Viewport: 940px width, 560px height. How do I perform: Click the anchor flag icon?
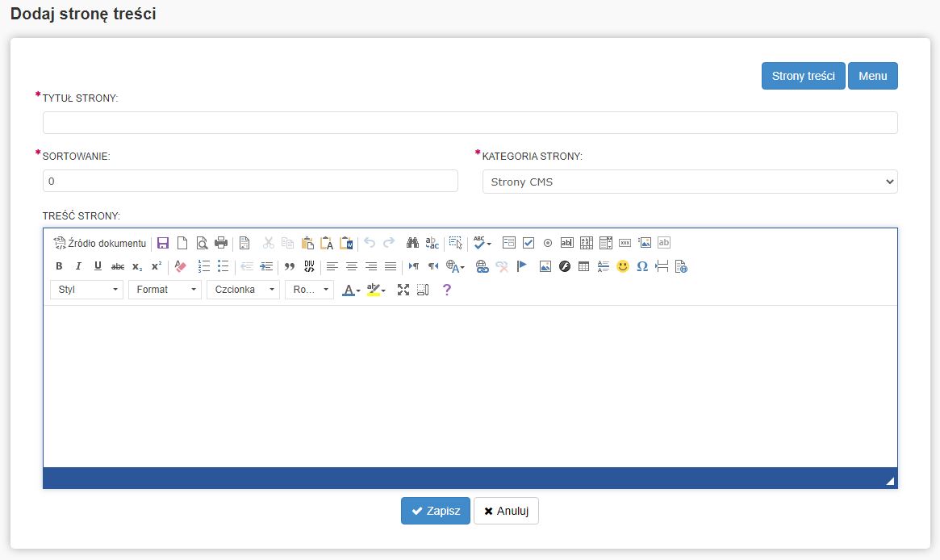coord(521,266)
